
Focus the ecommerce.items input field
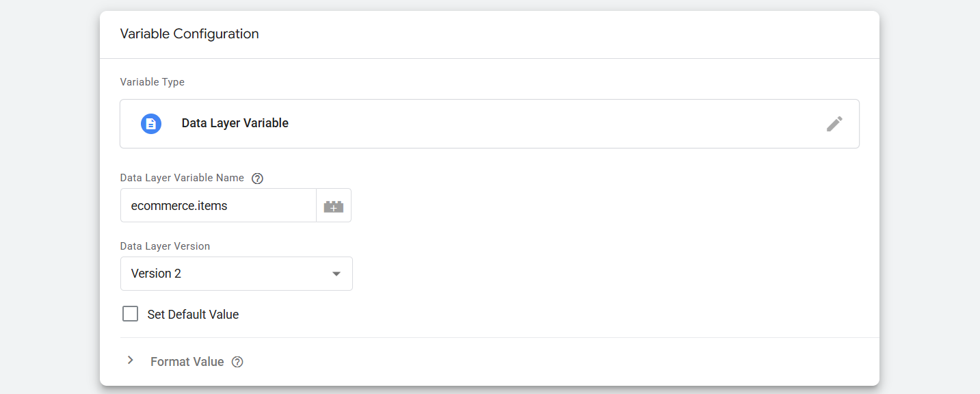[217, 206]
